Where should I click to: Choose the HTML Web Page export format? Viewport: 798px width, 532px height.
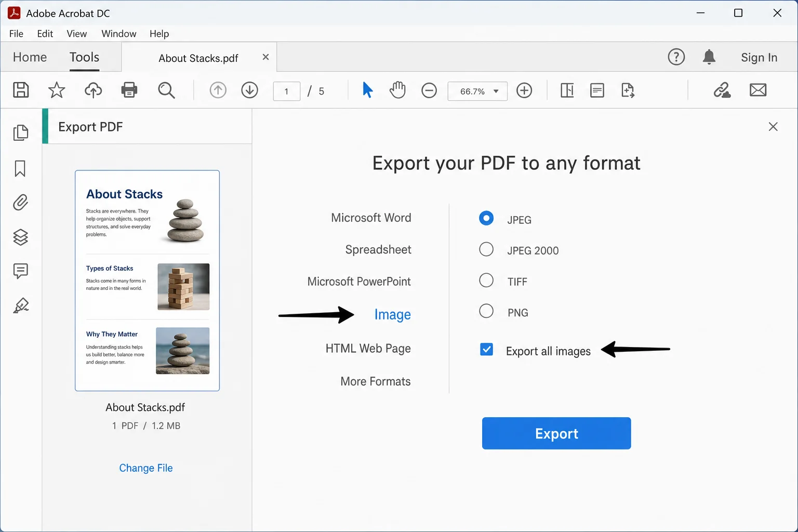coord(368,349)
